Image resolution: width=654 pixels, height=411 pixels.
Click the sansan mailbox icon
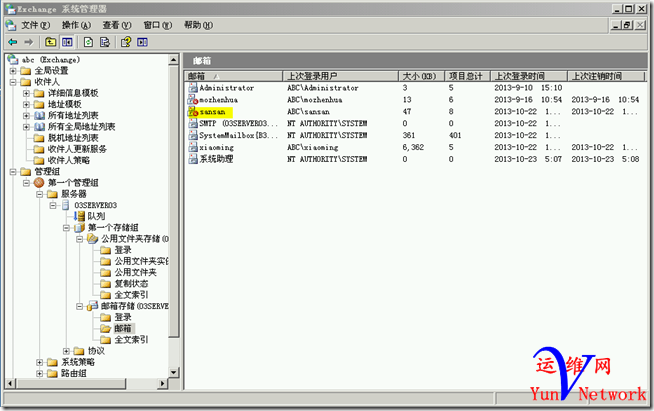pyautogui.click(x=193, y=112)
